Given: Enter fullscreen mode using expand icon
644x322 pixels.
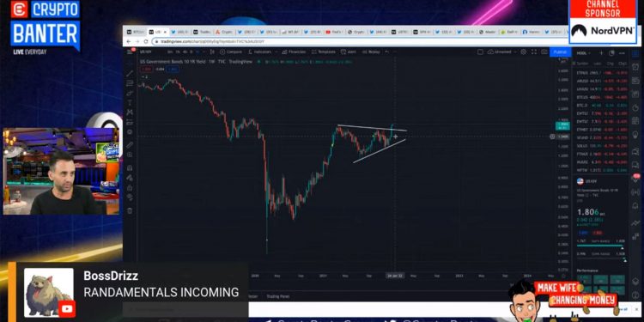Looking at the screenshot, I should [x=534, y=52].
